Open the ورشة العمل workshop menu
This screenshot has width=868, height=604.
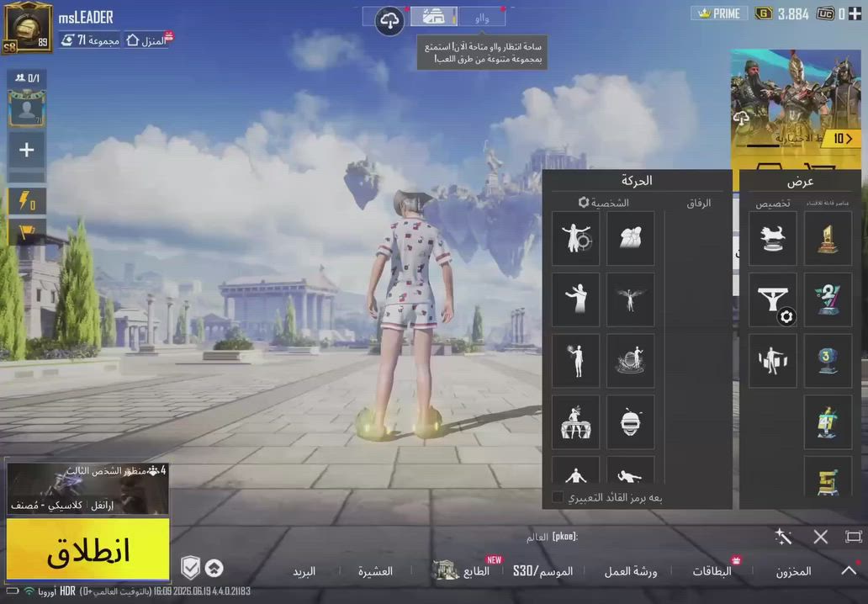click(x=631, y=571)
